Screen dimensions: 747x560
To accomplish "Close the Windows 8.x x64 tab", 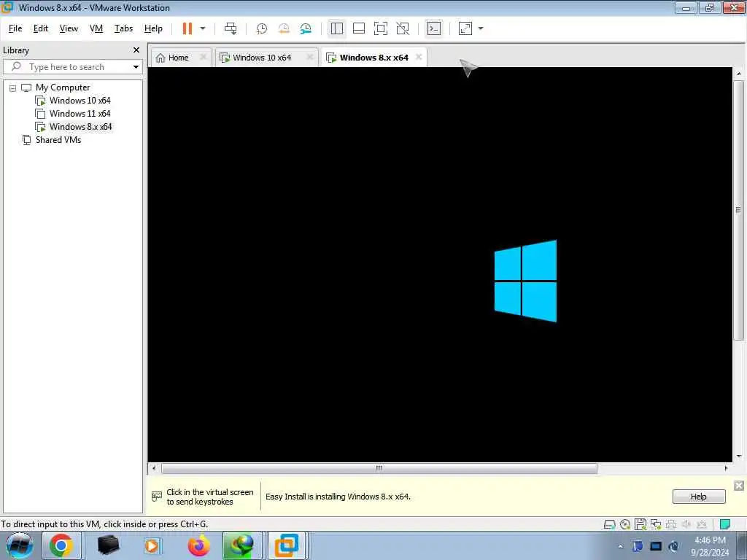I will click(419, 57).
